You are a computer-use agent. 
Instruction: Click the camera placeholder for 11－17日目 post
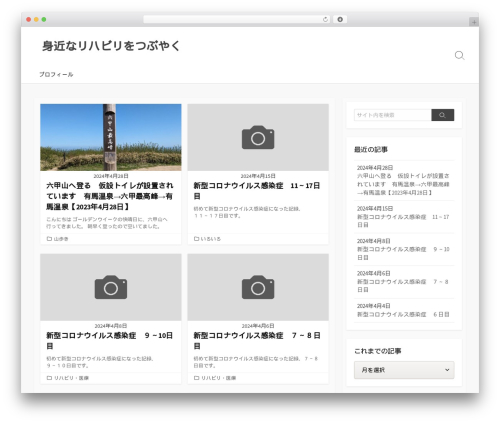tap(258, 137)
